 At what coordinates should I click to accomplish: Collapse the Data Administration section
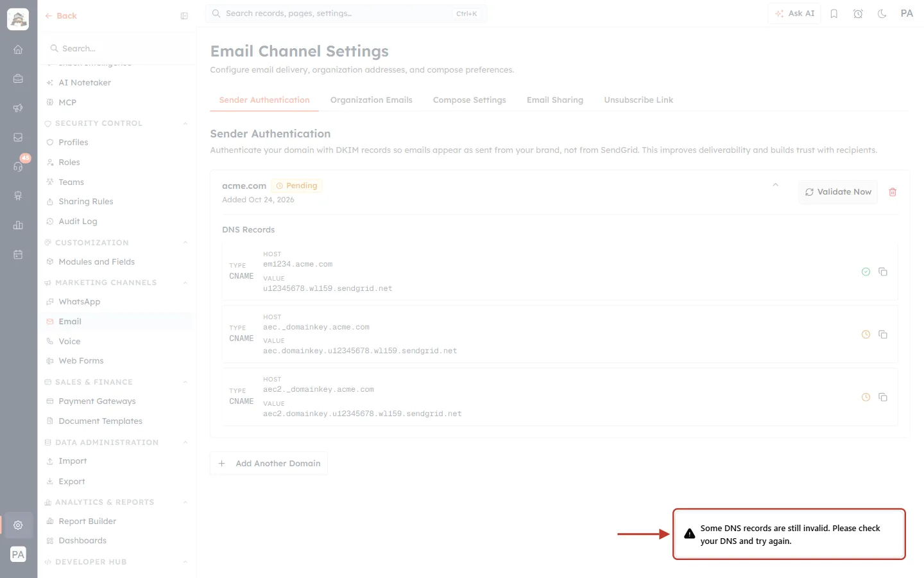coord(185,442)
